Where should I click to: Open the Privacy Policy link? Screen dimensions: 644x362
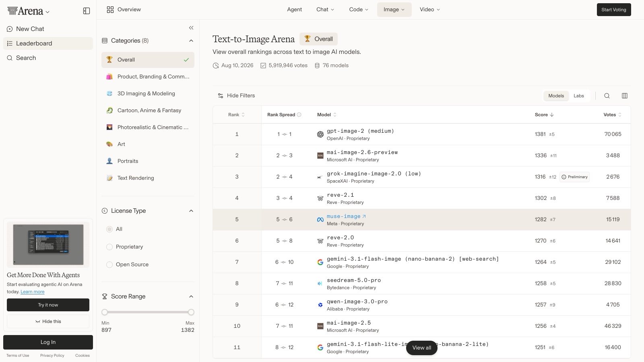(52, 356)
